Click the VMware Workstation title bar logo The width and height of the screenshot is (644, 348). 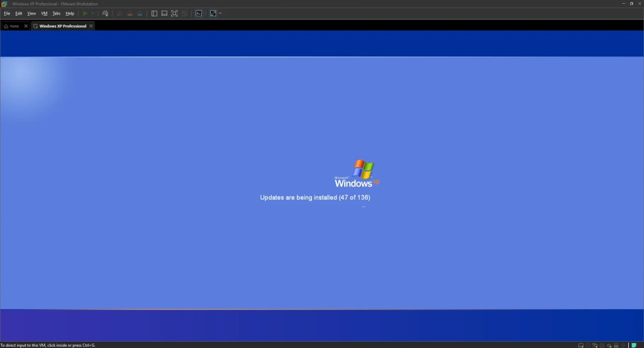point(4,4)
